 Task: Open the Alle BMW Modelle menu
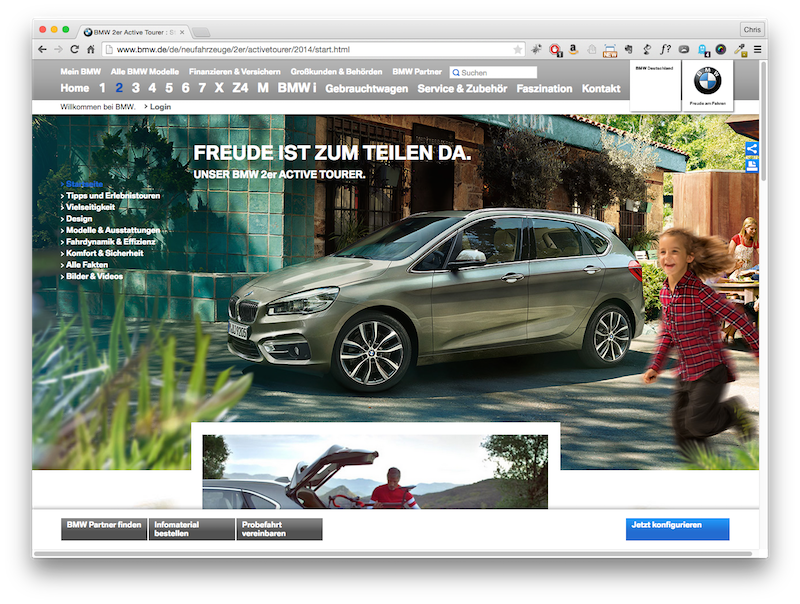145,72
